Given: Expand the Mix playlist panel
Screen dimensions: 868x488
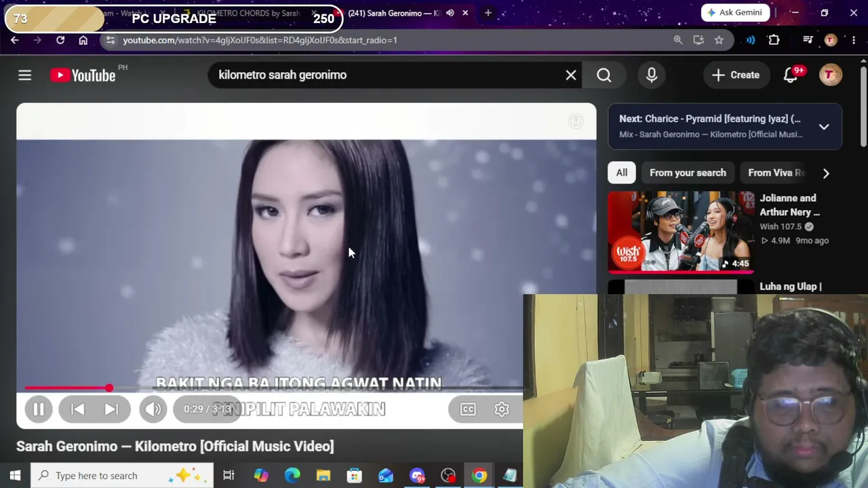Looking at the screenshot, I should (824, 127).
